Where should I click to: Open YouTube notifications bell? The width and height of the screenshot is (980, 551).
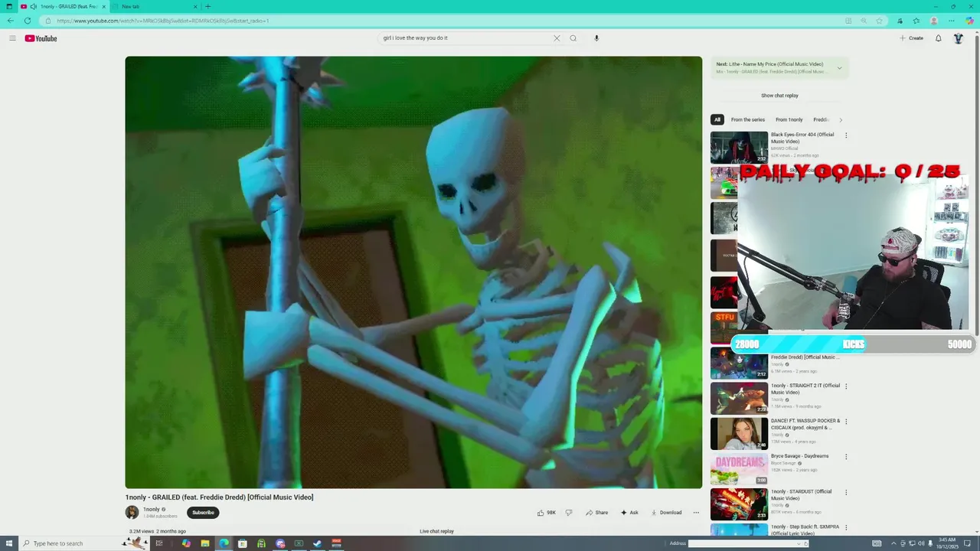tap(939, 38)
